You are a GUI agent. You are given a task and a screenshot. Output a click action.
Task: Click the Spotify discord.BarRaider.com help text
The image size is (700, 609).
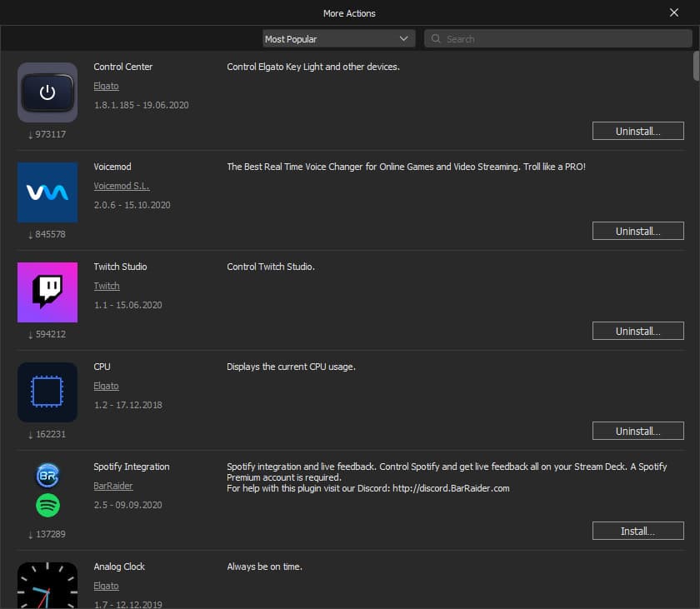(x=367, y=488)
